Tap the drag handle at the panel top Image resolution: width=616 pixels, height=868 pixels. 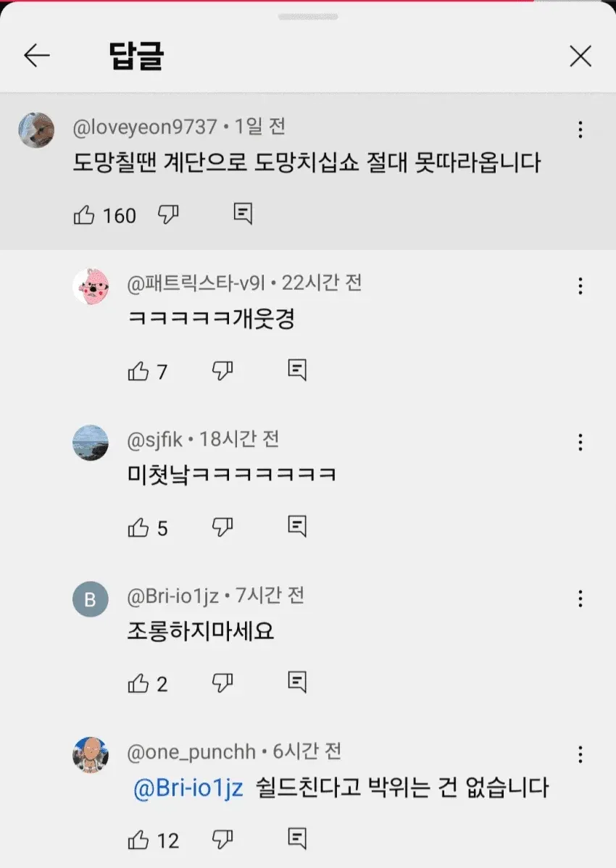coord(308,17)
